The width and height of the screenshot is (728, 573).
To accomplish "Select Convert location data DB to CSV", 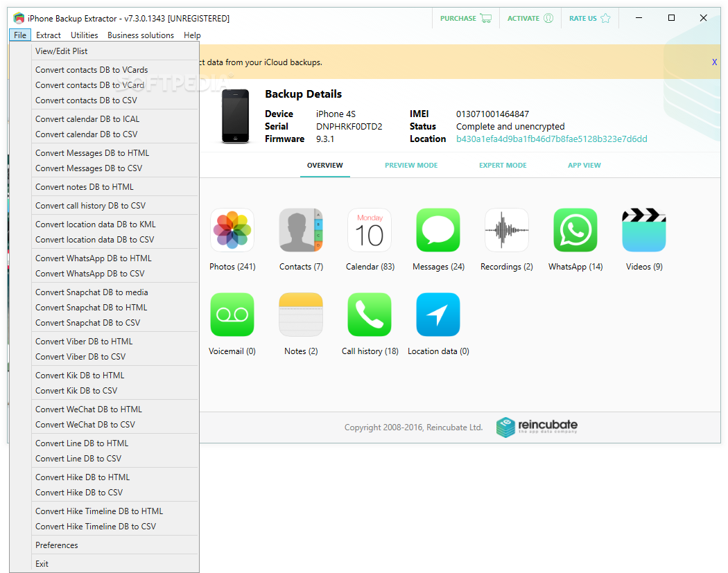I will [115, 240].
